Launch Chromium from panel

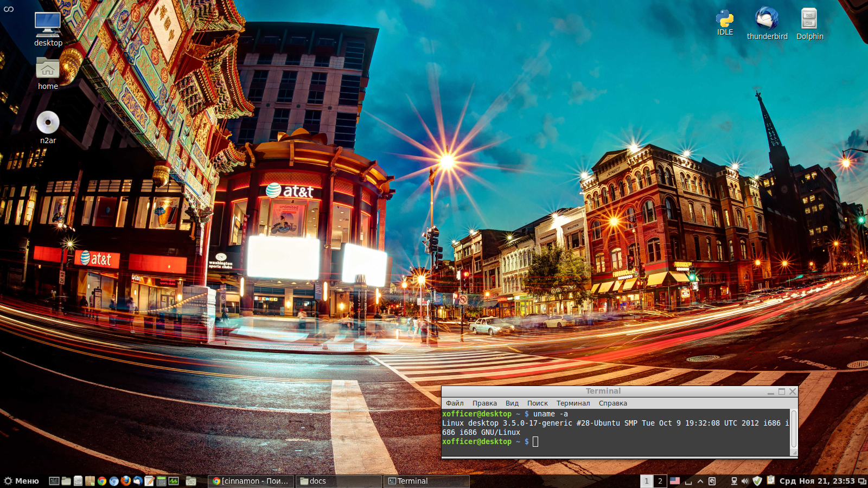114,481
